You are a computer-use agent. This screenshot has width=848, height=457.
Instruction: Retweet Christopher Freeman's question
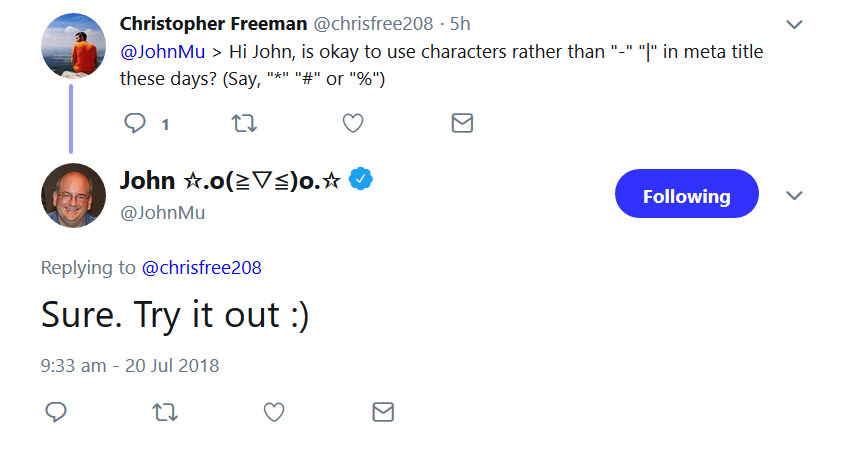[243, 123]
